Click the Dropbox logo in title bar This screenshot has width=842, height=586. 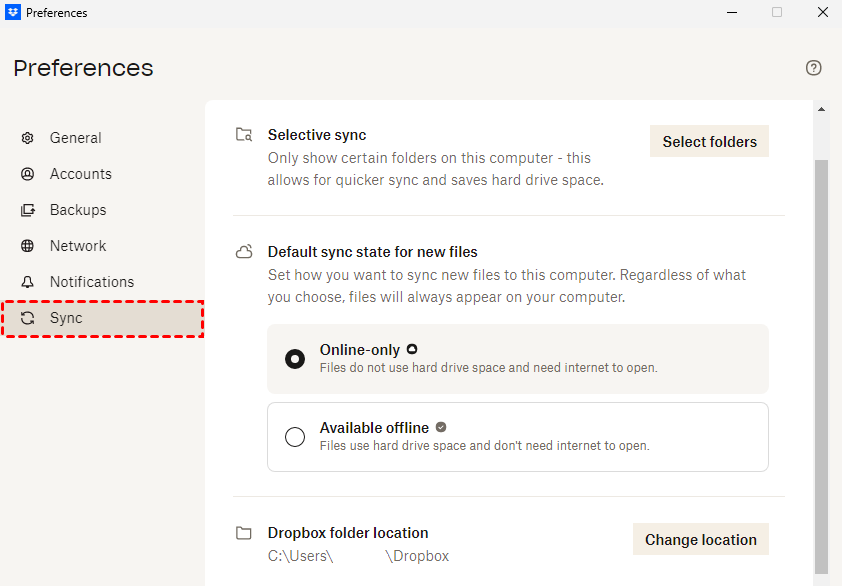(13, 13)
